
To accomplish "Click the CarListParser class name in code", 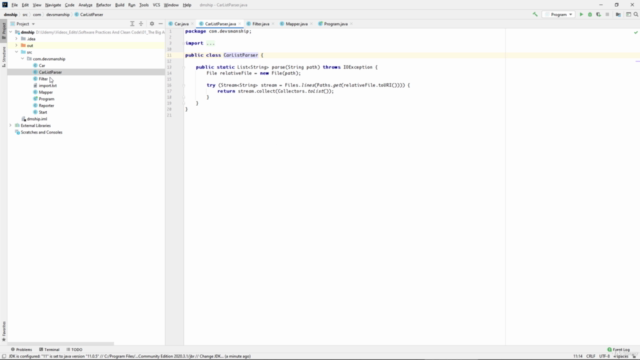I will click(240, 55).
